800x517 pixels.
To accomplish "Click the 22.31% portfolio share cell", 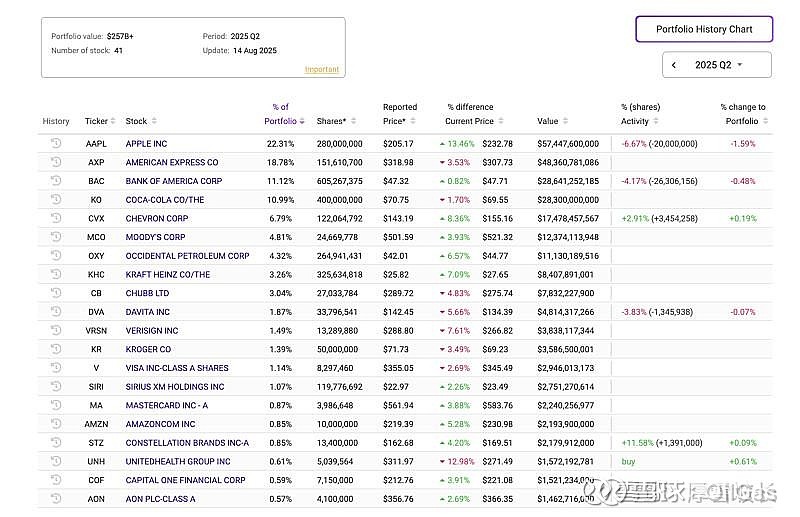I will (x=281, y=144).
